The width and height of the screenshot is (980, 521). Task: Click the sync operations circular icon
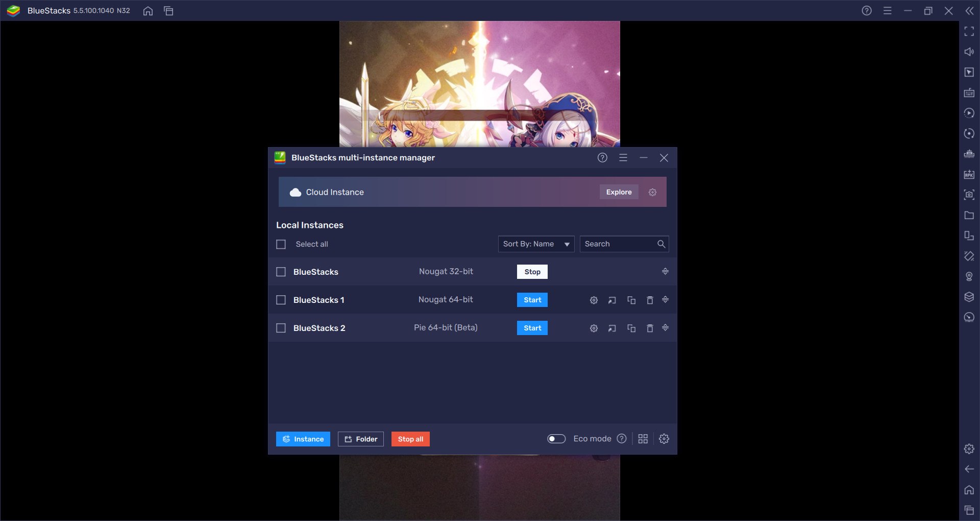(969, 134)
